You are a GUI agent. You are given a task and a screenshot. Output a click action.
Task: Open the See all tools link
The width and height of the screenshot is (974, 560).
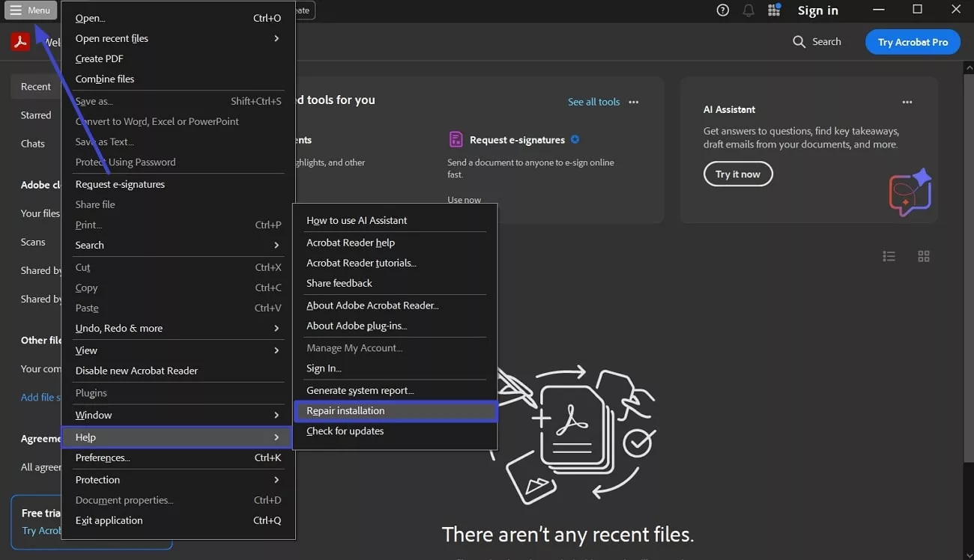pyautogui.click(x=593, y=102)
